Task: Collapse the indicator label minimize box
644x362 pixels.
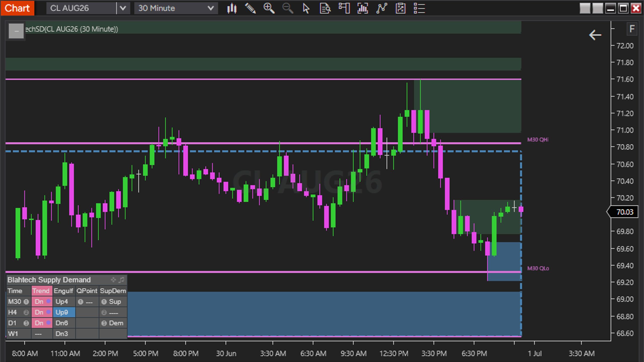Action: pyautogui.click(x=16, y=31)
